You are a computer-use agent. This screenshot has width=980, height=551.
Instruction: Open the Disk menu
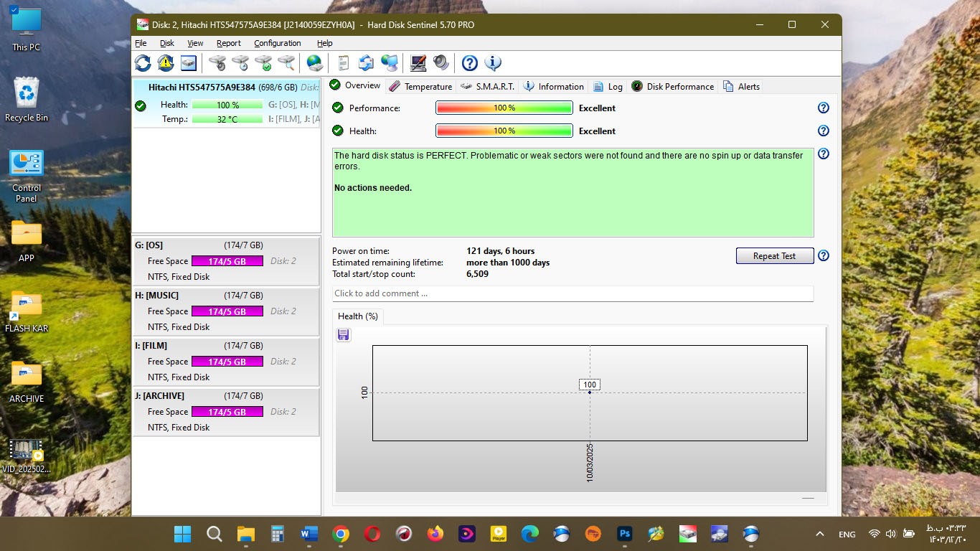tap(167, 43)
